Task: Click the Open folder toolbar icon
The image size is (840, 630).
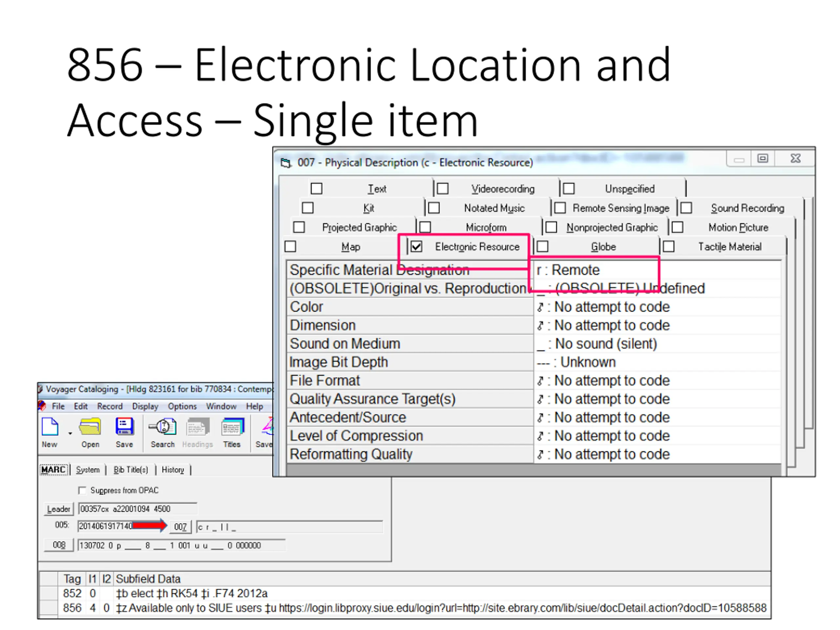Action: point(90,427)
